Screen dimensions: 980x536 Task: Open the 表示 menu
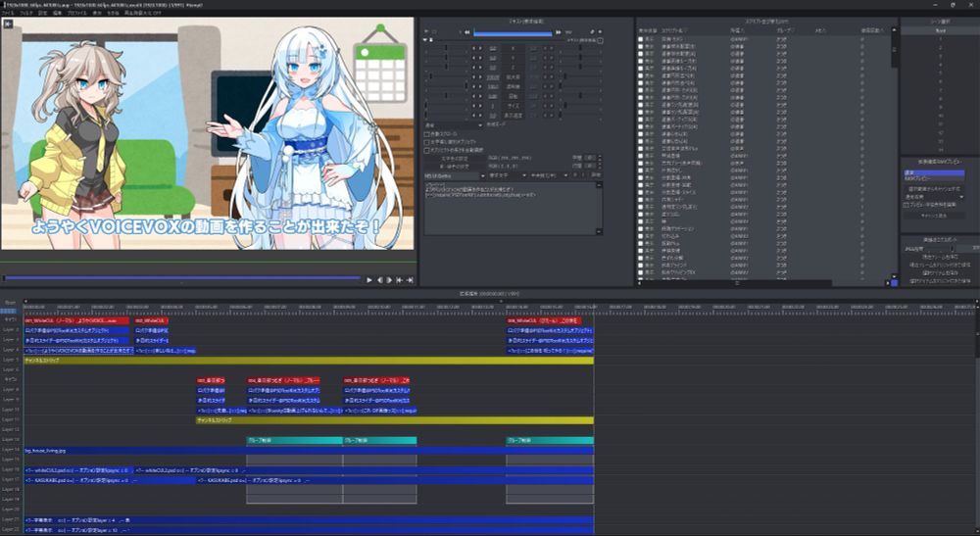tap(97, 13)
